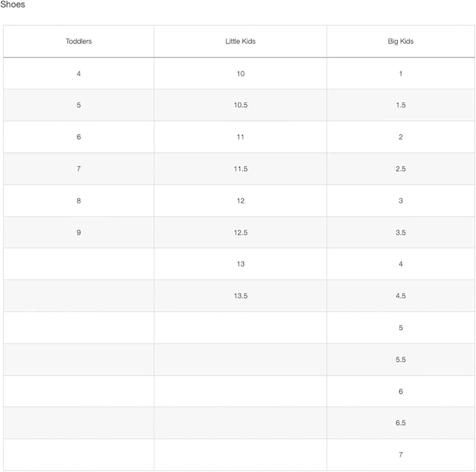Viewport: 476px width, 472px height.
Task: Select size 13 in Little Kids column
Action: (x=241, y=264)
